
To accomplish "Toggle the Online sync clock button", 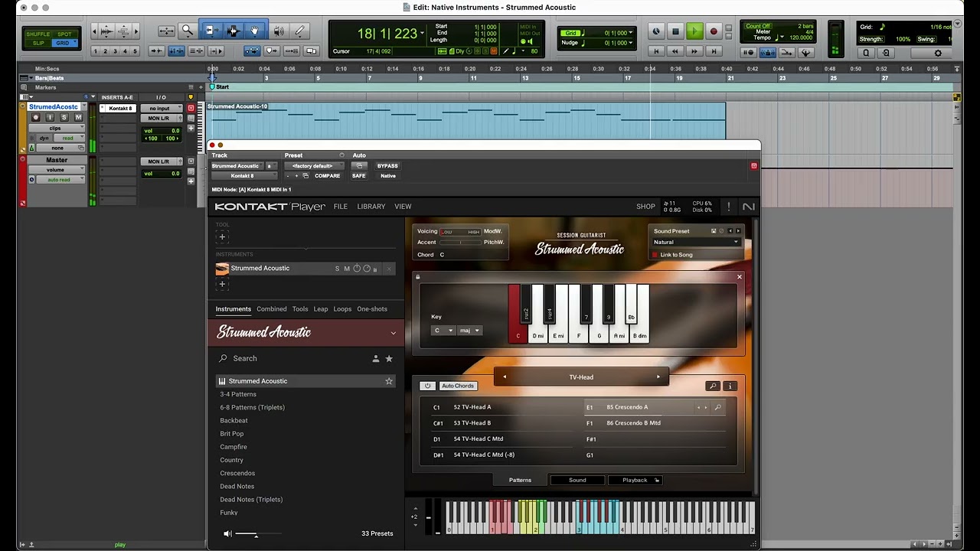I will click(656, 31).
